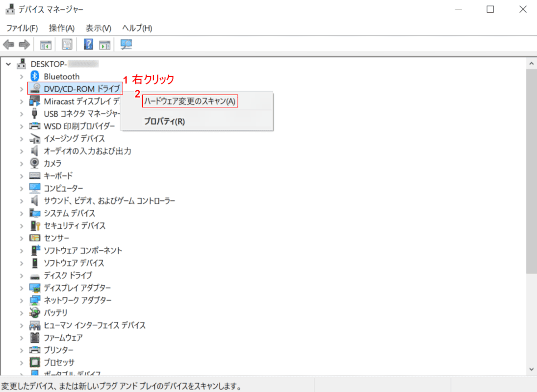
Task: Minimize the デバイス マネージャー window
Action: [x=458, y=9]
